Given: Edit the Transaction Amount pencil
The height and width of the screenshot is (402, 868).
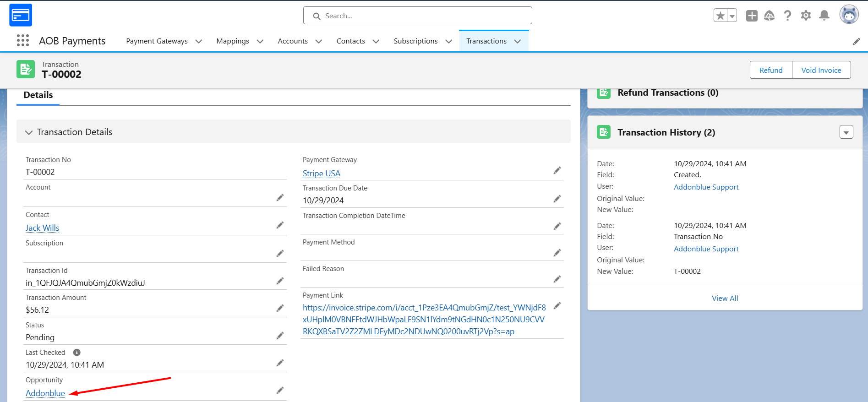Looking at the screenshot, I should [x=280, y=309].
